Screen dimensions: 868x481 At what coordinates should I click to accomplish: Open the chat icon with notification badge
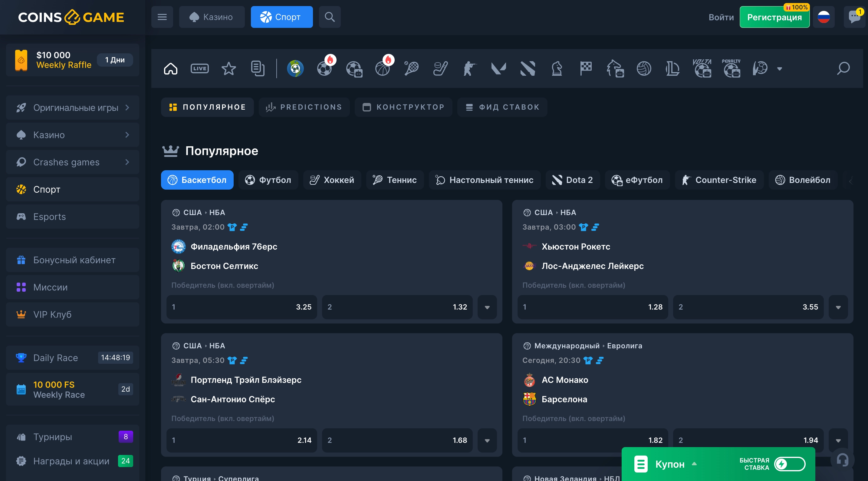pos(854,17)
